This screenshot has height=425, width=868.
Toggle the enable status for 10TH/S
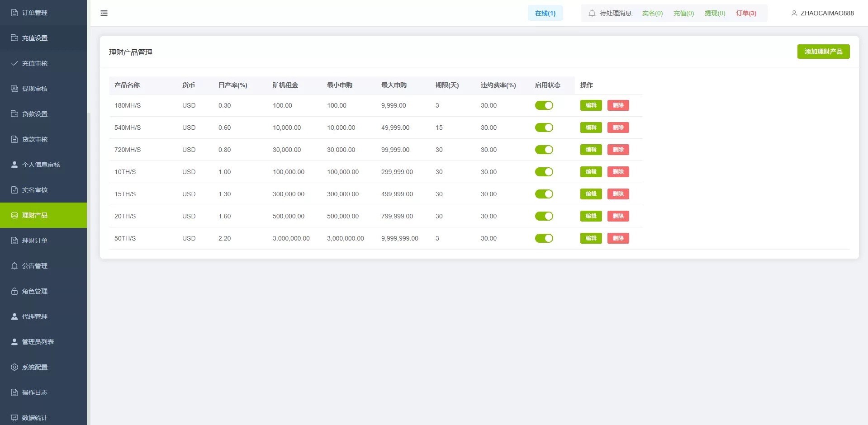pos(544,172)
